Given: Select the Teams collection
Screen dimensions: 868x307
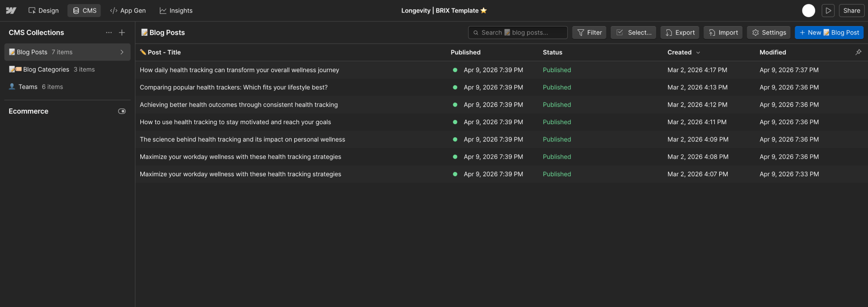Looking at the screenshot, I should tap(67, 87).
